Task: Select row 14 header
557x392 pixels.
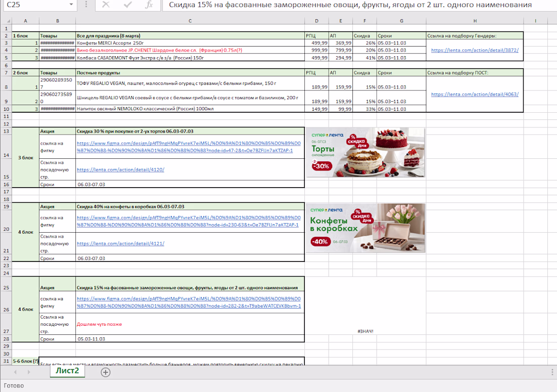Action: point(6,147)
